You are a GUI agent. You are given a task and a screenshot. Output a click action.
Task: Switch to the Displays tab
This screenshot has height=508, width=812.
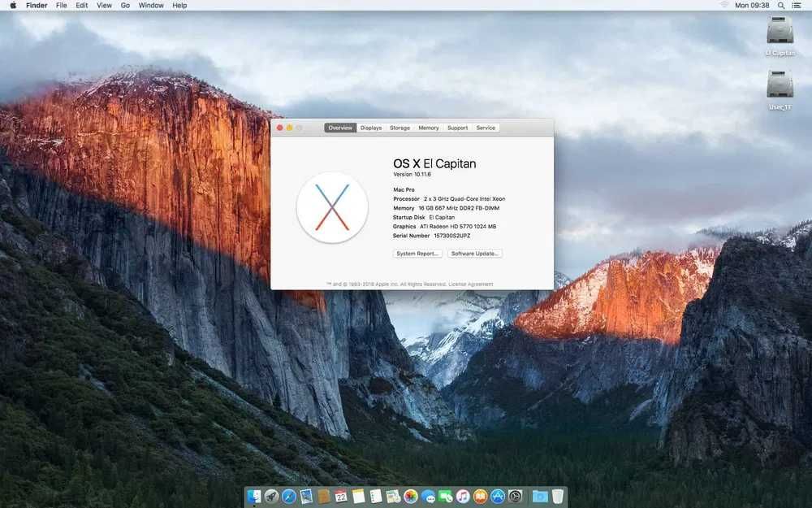(x=371, y=128)
